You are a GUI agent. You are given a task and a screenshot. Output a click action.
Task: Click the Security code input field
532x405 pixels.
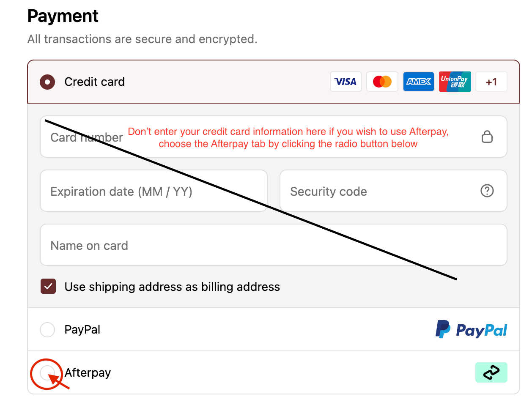tap(381, 191)
